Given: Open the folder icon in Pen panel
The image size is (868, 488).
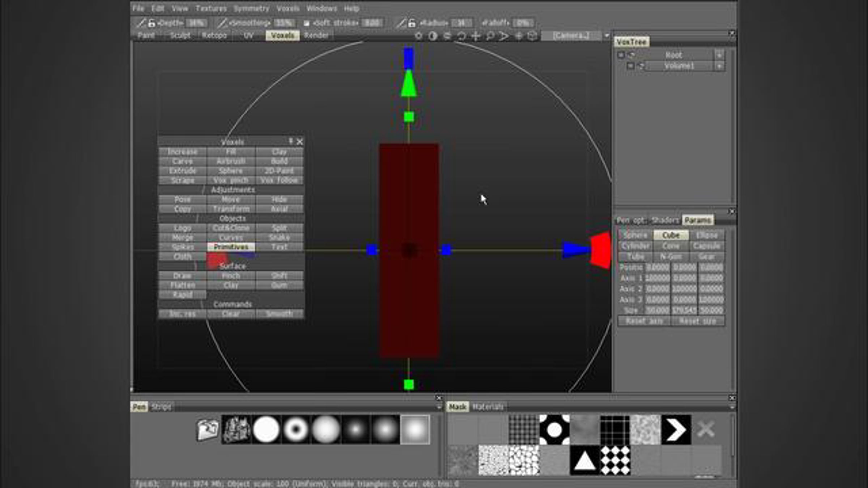Looking at the screenshot, I should (207, 430).
